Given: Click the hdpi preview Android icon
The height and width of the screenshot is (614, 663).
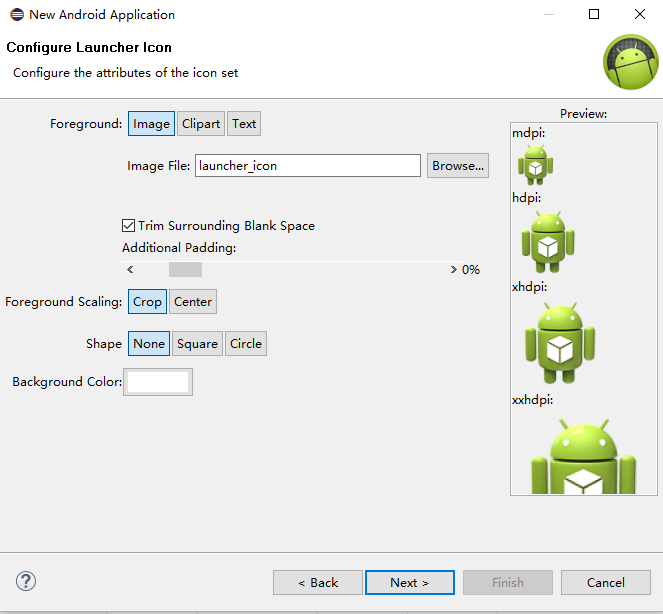Looking at the screenshot, I should 548,242.
